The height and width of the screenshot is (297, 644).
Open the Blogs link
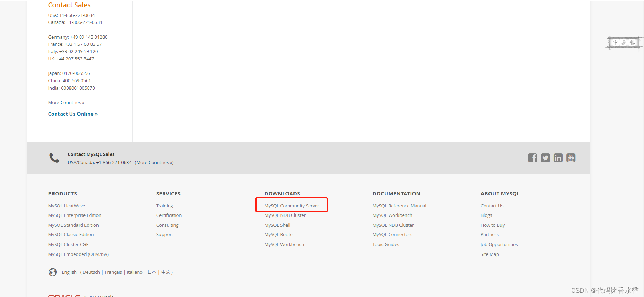pyautogui.click(x=486, y=215)
